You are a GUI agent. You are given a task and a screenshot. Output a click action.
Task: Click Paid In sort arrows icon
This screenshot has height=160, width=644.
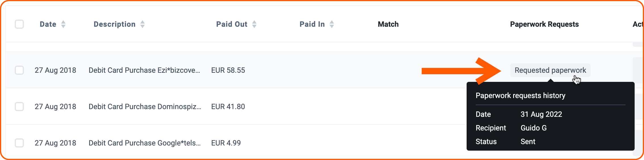pyautogui.click(x=332, y=24)
